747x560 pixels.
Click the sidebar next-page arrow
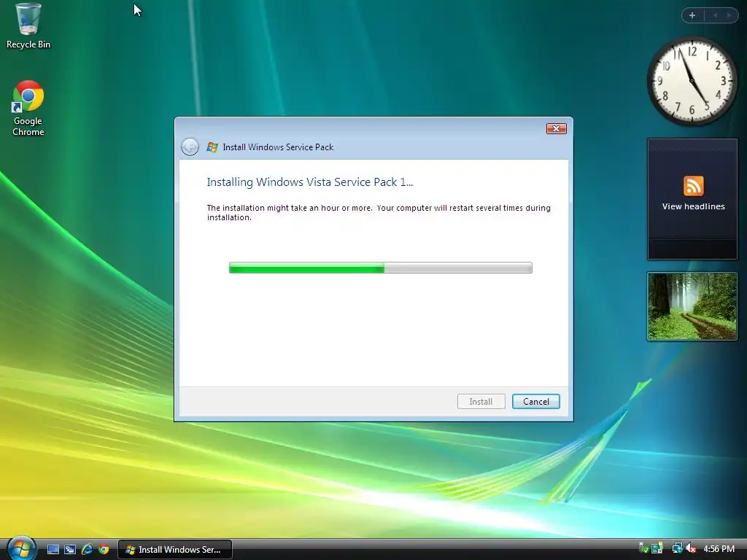coord(729,15)
